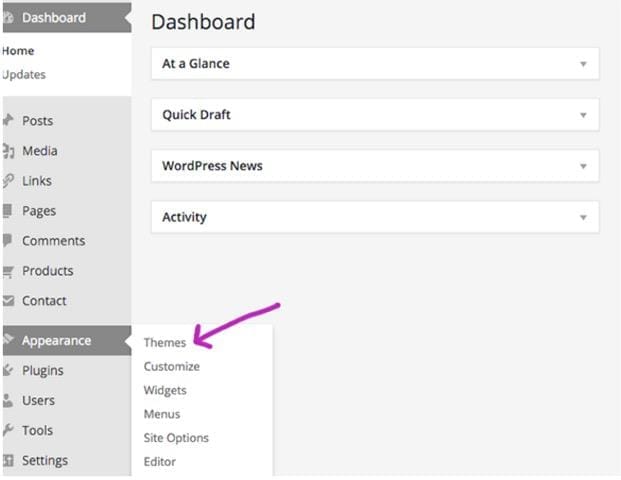Screen dimensions: 621x480
Task: Select the Contact menu label
Action: tap(44, 301)
